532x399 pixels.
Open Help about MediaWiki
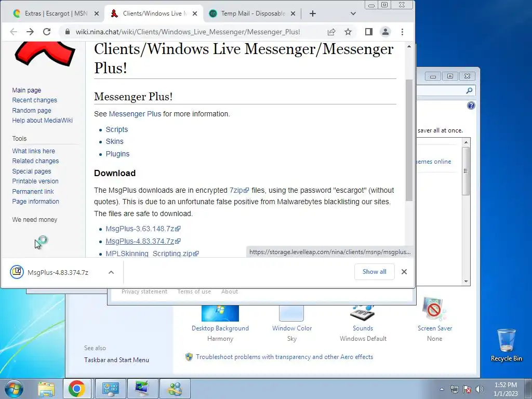43,121
